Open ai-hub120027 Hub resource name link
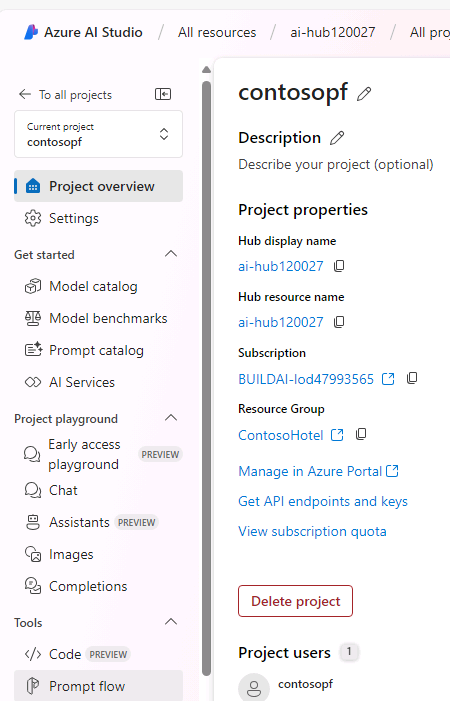Image resolution: width=450 pixels, height=701 pixels. [281, 322]
